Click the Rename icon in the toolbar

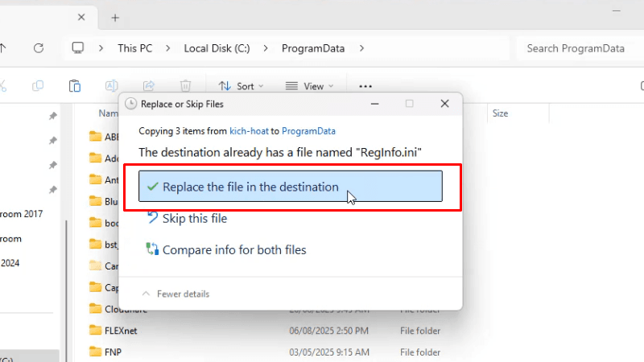112,86
